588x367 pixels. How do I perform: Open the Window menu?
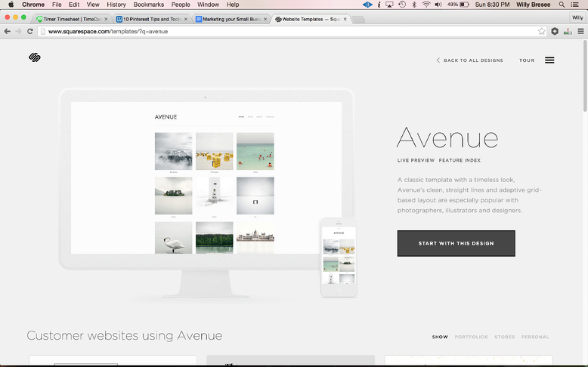tap(208, 5)
